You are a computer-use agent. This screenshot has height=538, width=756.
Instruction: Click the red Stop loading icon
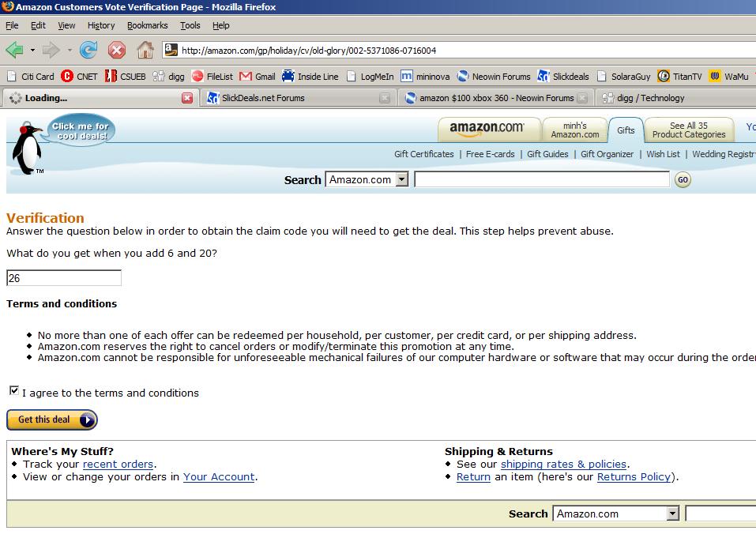(117, 50)
